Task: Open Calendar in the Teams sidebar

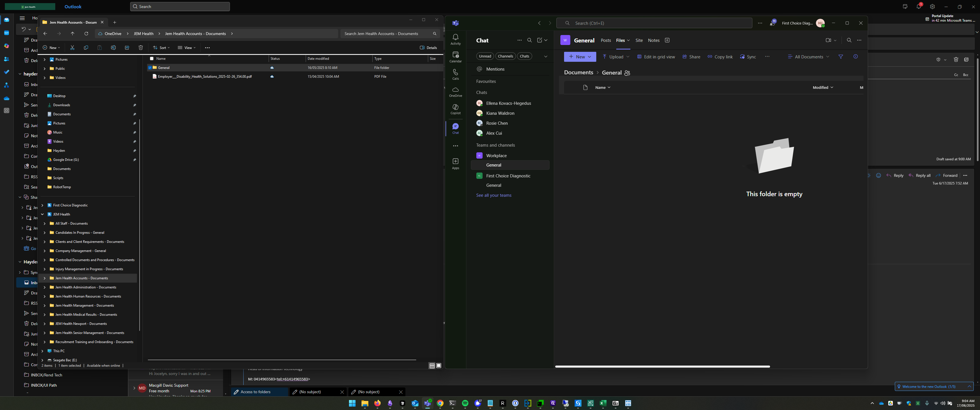Action: click(x=455, y=57)
